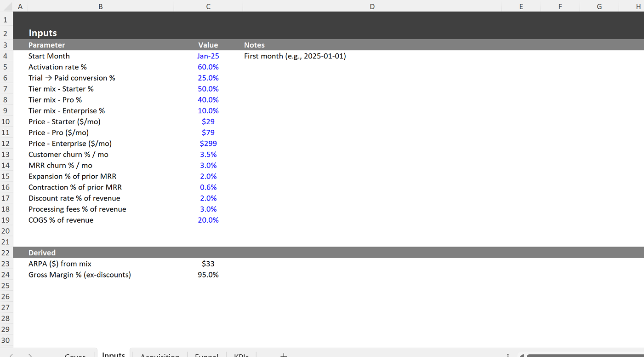Image resolution: width=644 pixels, height=357 pixels.
Task: Select the 95.0% gross margin value
Action: tap(208, 275)
